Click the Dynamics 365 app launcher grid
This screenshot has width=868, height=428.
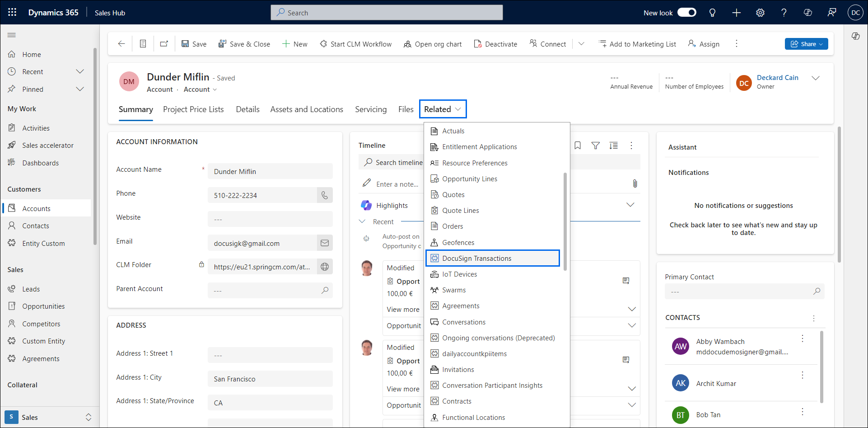click(12, 12)
